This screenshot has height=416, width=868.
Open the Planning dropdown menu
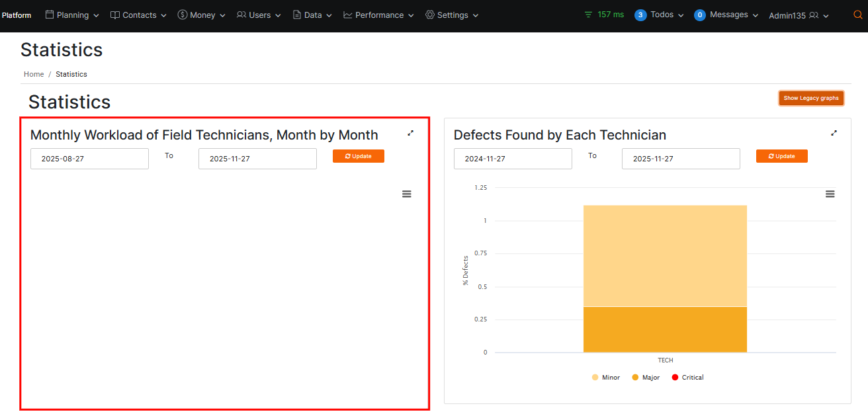pos(72,15)
